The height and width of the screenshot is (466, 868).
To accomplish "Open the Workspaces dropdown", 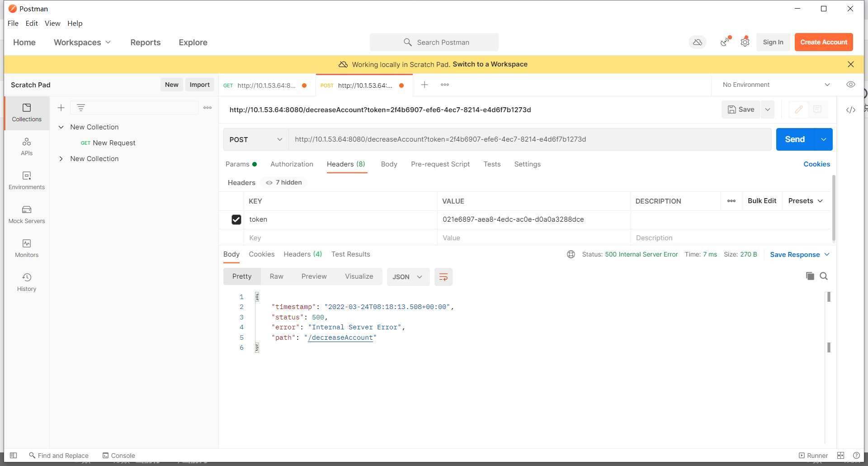I will point(82,42).
